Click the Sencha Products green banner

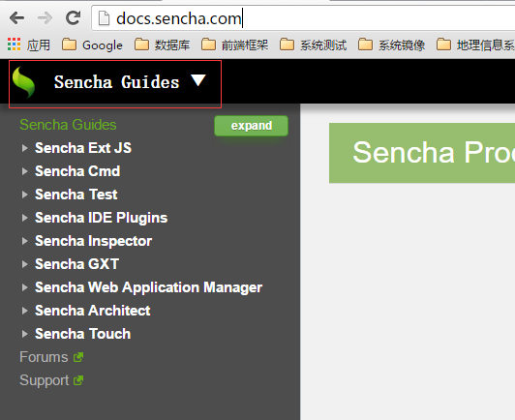click(x=422, y=153)
